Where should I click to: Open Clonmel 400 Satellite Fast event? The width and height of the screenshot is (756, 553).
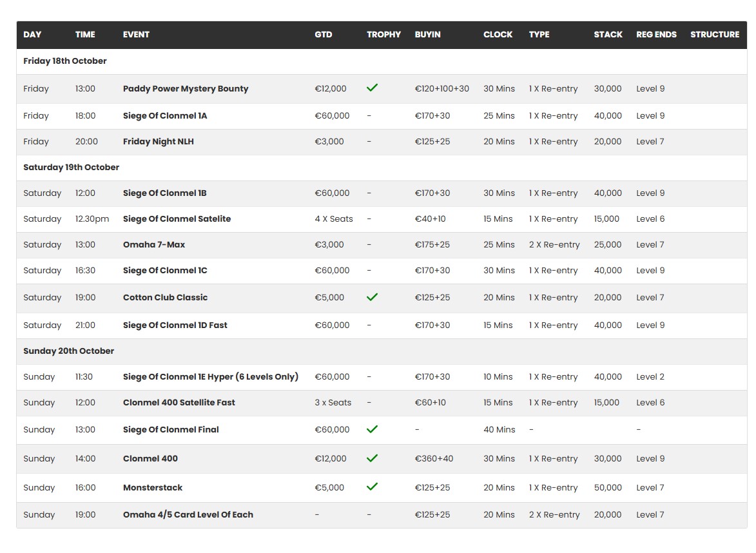click(x=179, y=403)
